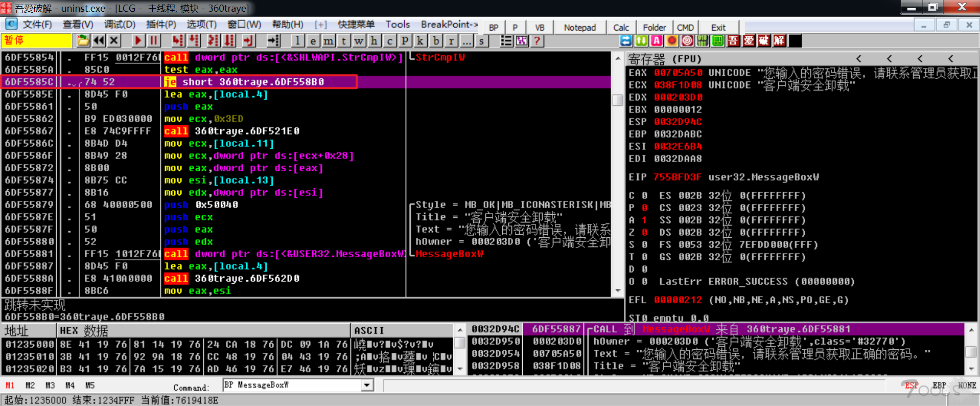
Task: Close the debugged program via X icon
Action: point(114,41)
